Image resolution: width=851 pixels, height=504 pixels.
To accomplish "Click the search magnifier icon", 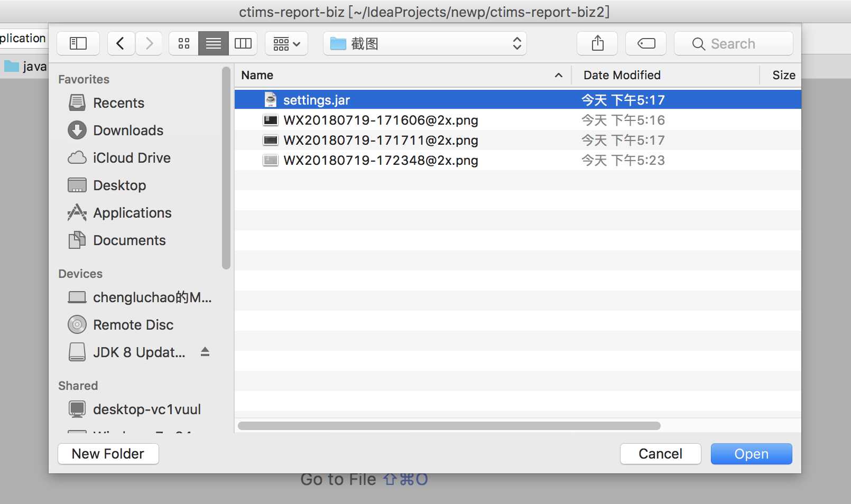I will point(698,44).
